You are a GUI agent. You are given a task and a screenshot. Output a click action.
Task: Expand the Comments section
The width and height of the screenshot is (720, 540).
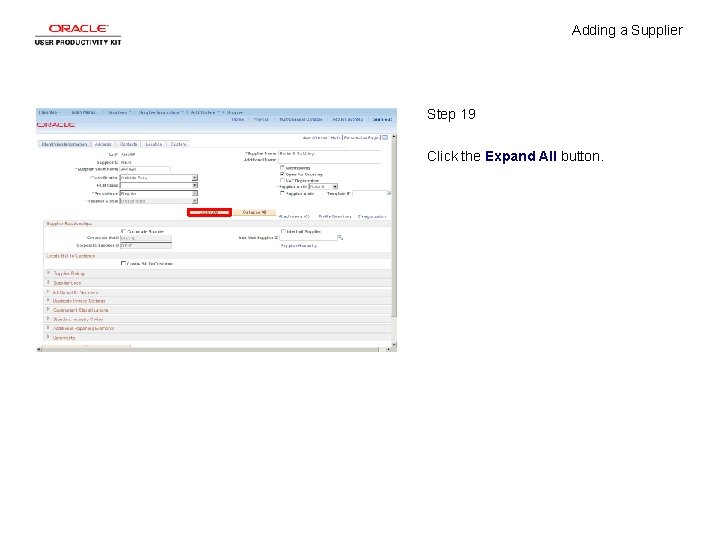pos(48,337)
